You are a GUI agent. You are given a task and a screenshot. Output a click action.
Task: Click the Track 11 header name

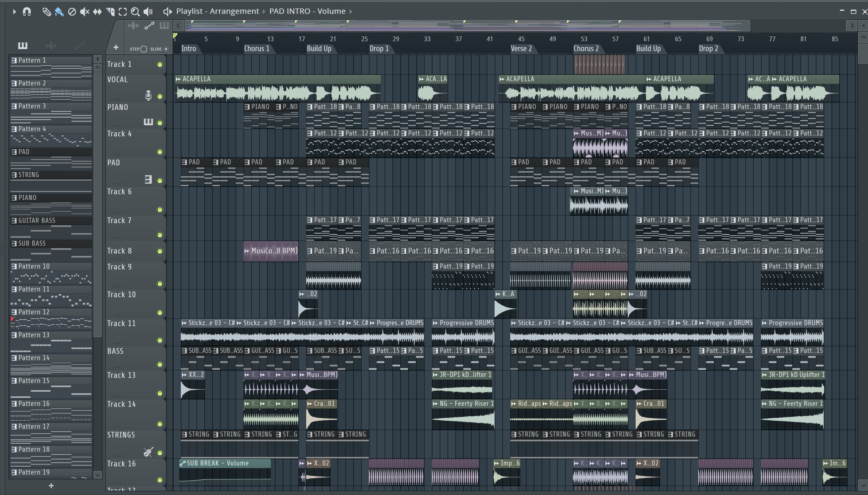coord(121,324)
